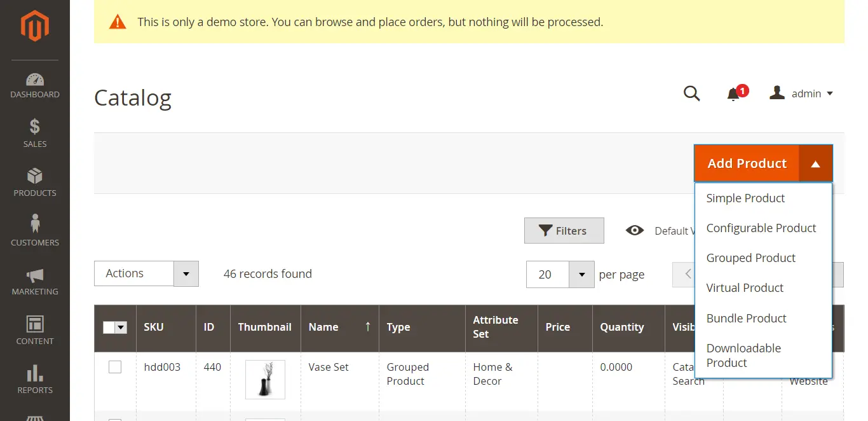This screenshot has height=421, width=868.
Task: Open the Content layout icon
Action: 35,324
